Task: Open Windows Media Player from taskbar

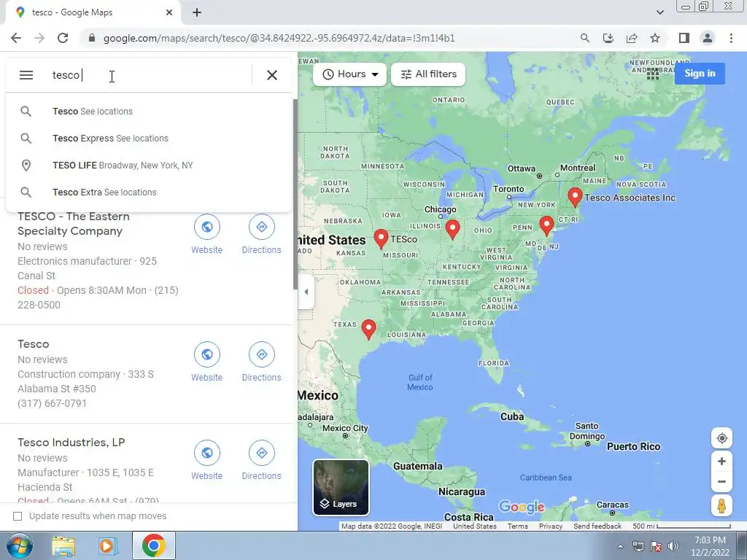Action: [x=109, y=545]
